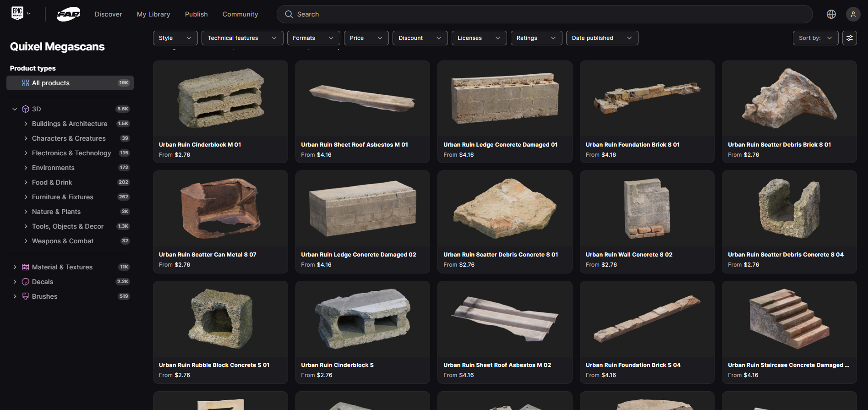Expand the Material & Textures category
The image size is (868, 410).
pyautogui.click(x=15, y=267)
